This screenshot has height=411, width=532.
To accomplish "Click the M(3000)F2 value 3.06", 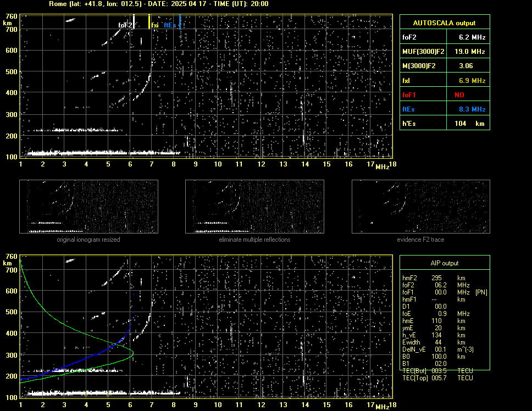I will 465,66.
